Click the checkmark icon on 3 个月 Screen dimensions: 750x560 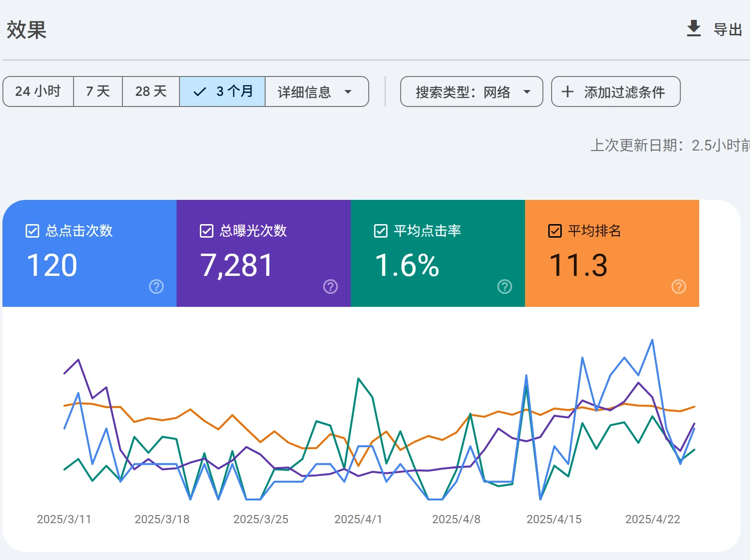pyautogui.click(x=199, y=91)
